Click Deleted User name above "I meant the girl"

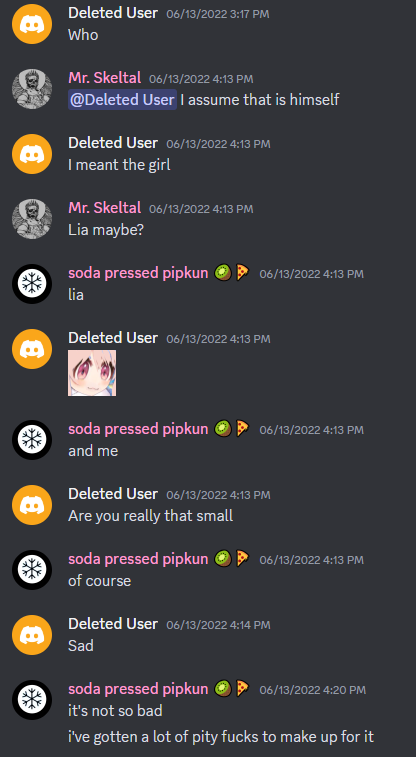[x=113, y=143]
